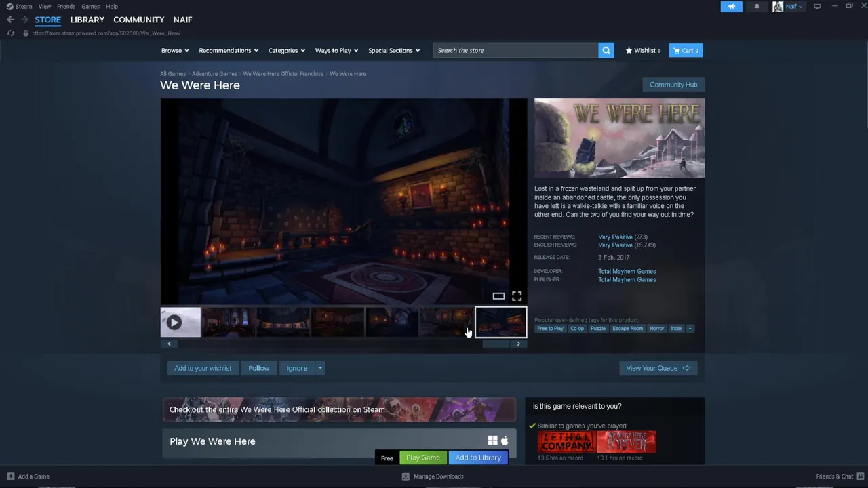Click the We Were Here header capsule image

click(x=619, y=138)
